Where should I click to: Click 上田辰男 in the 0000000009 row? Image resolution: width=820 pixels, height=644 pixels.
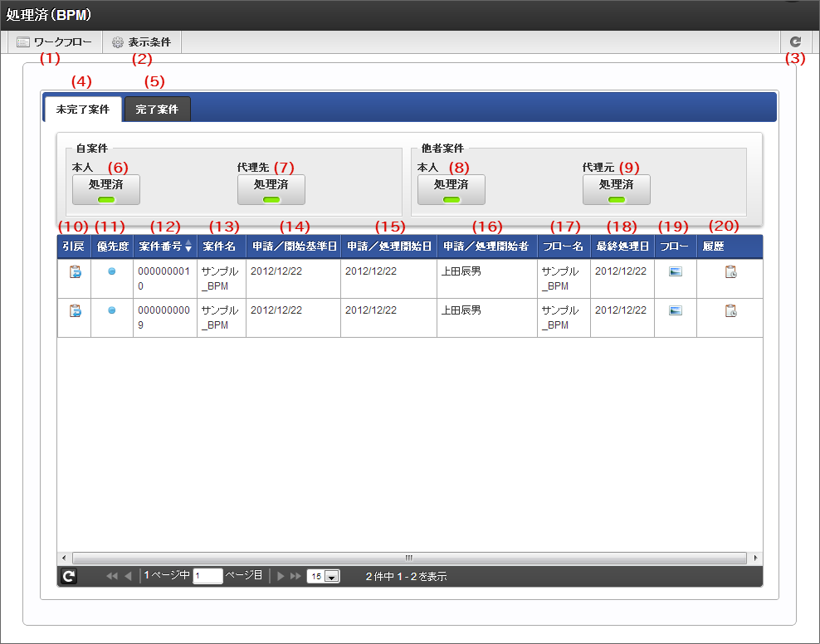coord(461,310)
